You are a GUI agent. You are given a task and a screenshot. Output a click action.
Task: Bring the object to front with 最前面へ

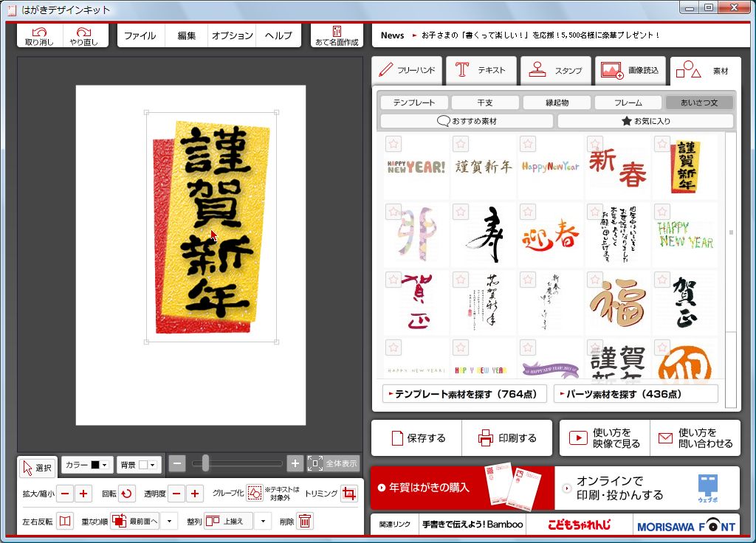point(135,521)
